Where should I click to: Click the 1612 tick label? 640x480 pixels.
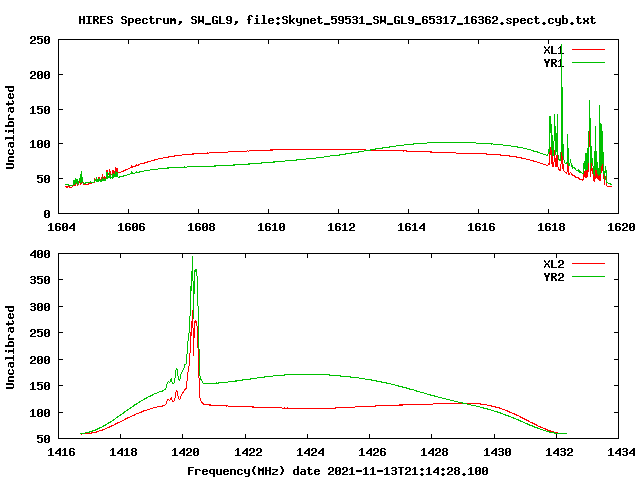click(x=341, y=227)
